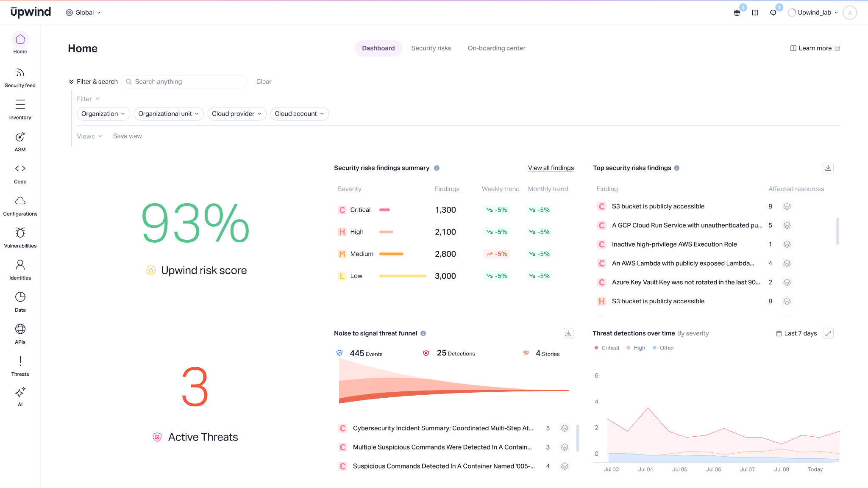Download the Noise to signal threat funnel
Screen dimensions: 868x488
point(568,333)
